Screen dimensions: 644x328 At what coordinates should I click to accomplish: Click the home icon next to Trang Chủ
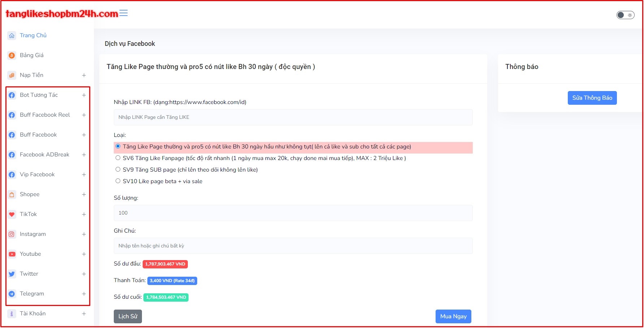click(12, 35)
